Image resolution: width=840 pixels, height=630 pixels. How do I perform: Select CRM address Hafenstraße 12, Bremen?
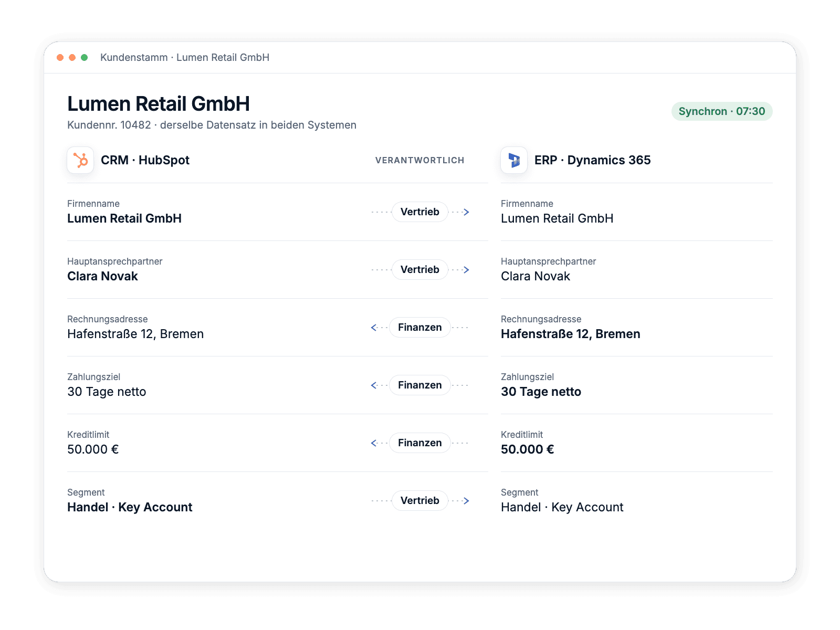tap(135, 334)
